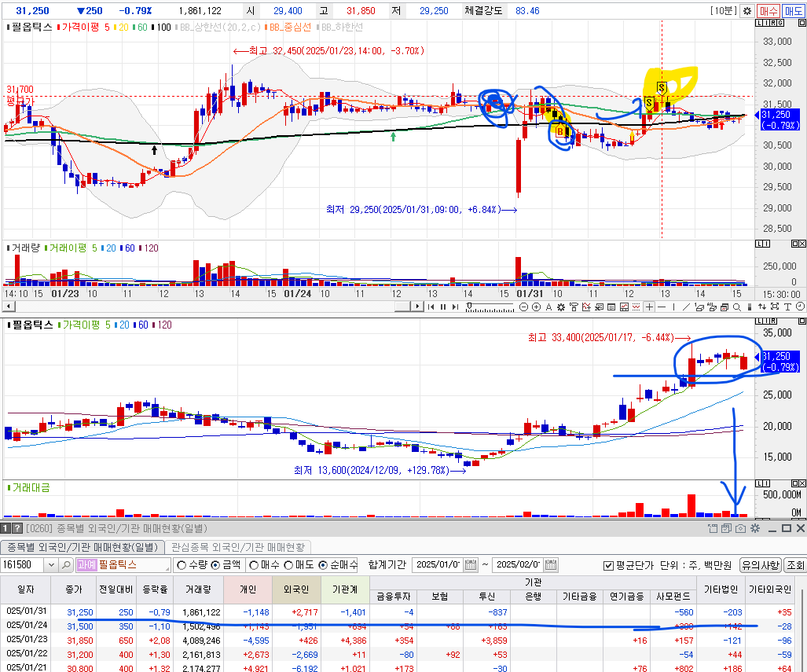
Task: Select vertical line drawing tool
Action: pos(673,307)
